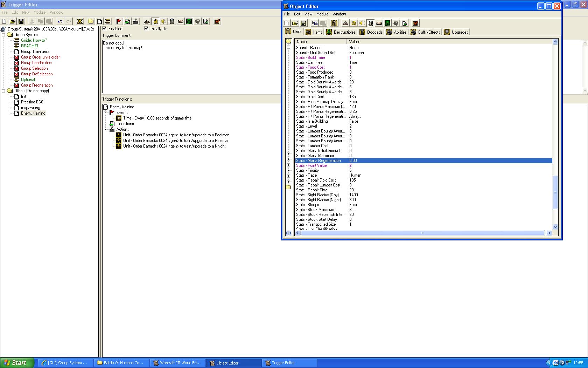Screen dimensions: 588x368
Task: Click Save icon in Object Editor toolbar
Action: tap(303, 23)
